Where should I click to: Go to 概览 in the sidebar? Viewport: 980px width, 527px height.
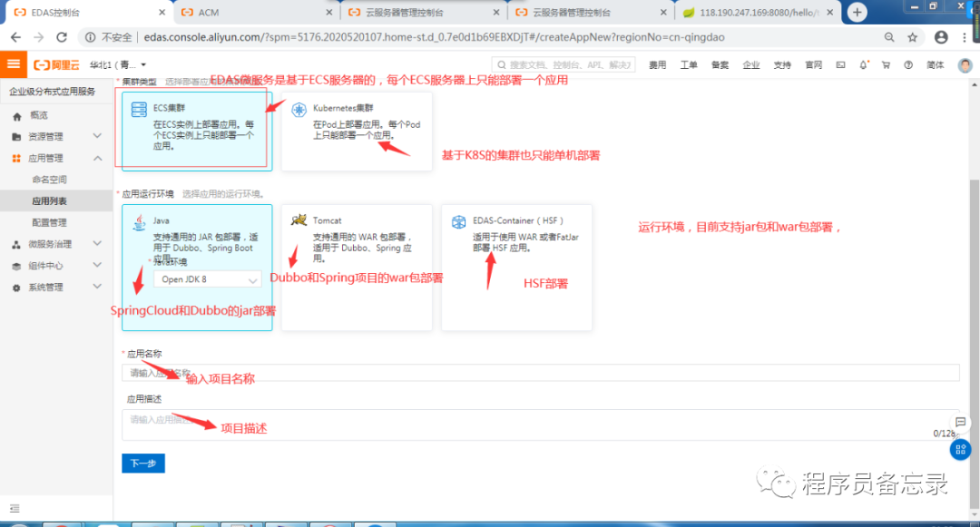(x=39, y=115)
